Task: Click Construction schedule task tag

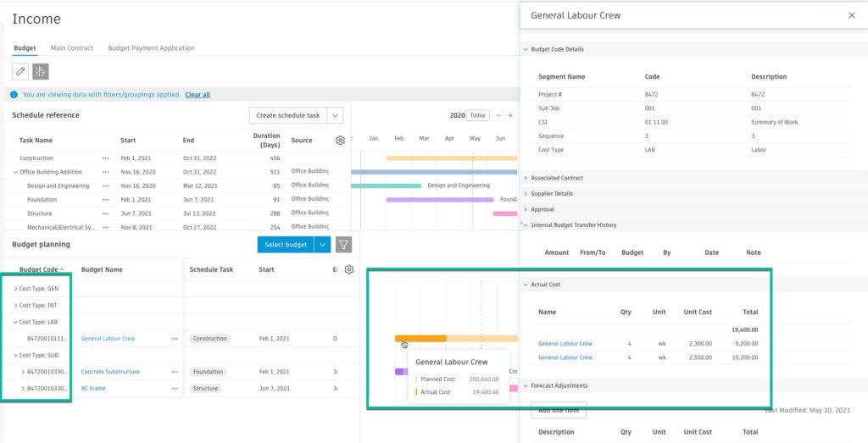Action: [210, 339]
